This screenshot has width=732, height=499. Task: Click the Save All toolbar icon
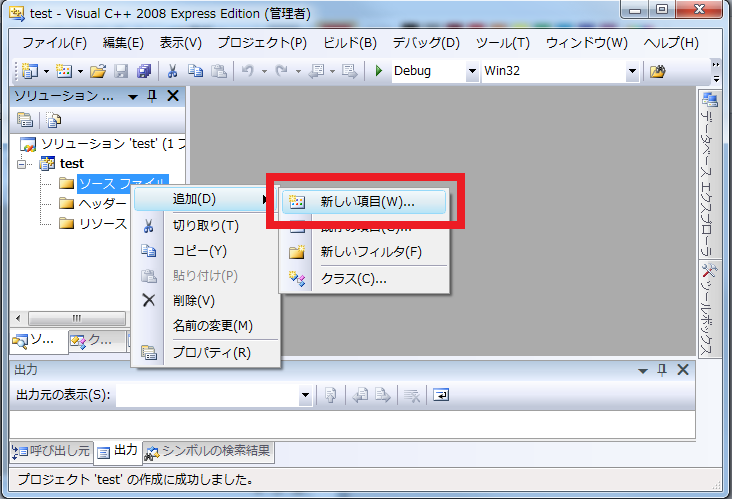click(x=144, y=71)
